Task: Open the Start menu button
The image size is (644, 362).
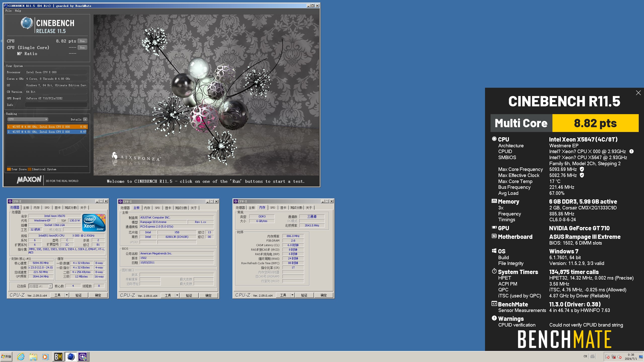Action: [x=6, y=356]
